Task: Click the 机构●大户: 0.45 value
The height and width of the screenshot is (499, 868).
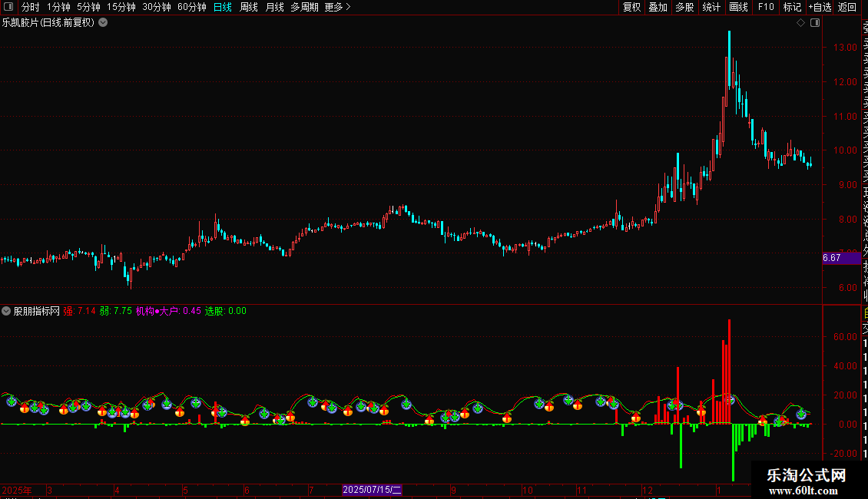Action: [168, 311]
